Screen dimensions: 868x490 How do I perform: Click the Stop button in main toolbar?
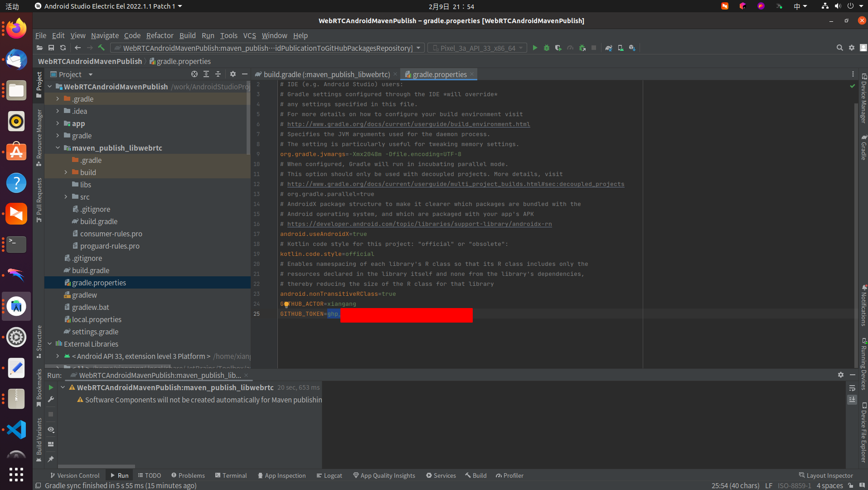pyautogui.click(x=594, y=48)
